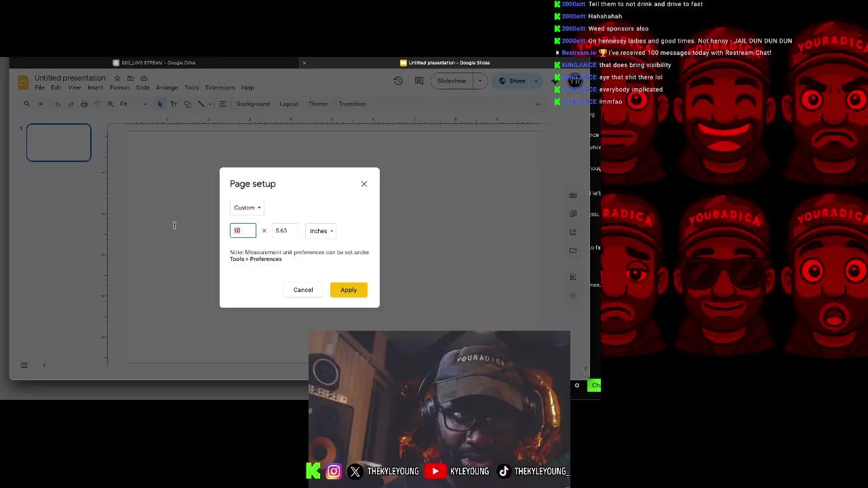Click the new slide plus icon

click(x=41, y=104)
